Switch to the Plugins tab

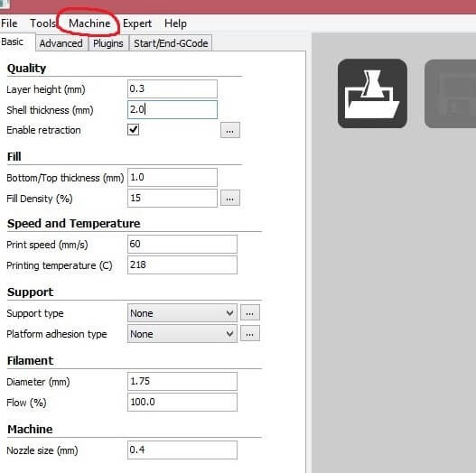coord(108,43)
